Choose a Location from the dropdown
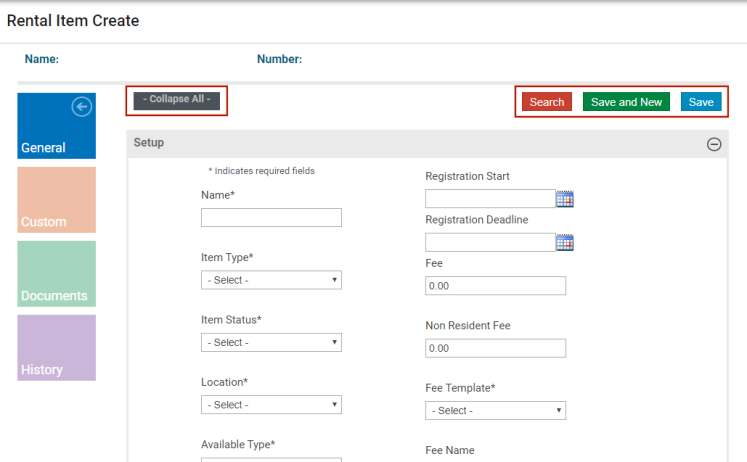This screenshot has height=462, width=747. coord(271,405)
